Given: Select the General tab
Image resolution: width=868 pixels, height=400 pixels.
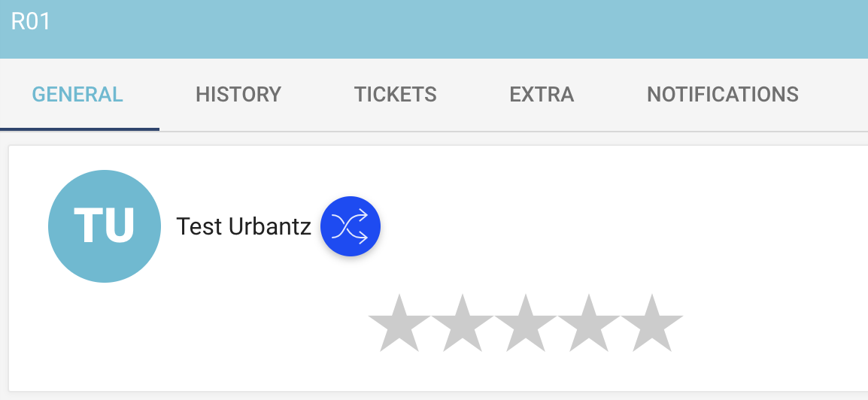Looking at the screenshot, I should [77, 95].
